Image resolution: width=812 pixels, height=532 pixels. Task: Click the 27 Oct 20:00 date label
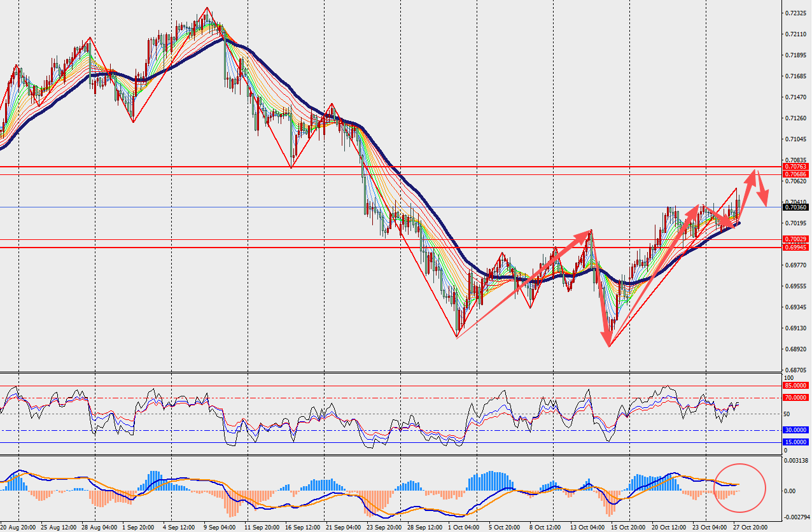click(x=748, y=528)
